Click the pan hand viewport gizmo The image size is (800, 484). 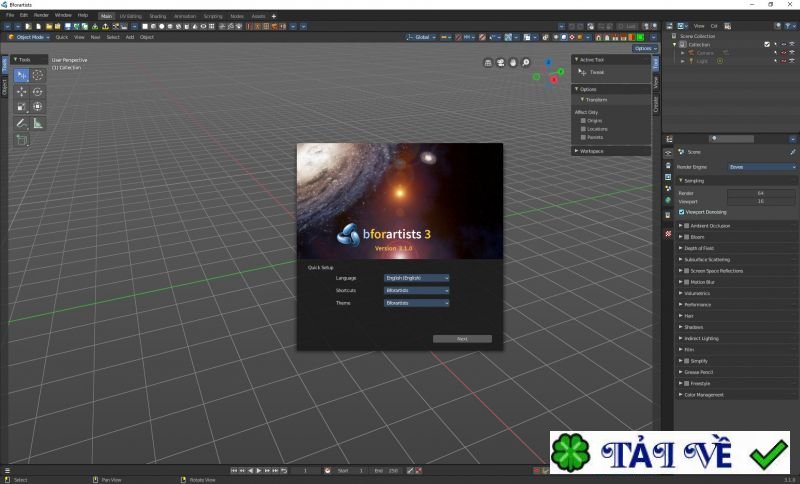(512, 63)
